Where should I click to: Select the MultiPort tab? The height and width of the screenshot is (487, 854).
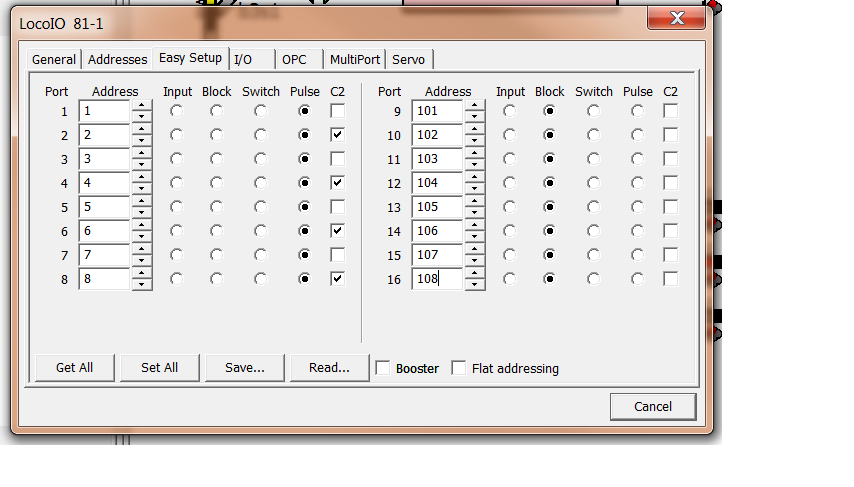coord(355,59)
